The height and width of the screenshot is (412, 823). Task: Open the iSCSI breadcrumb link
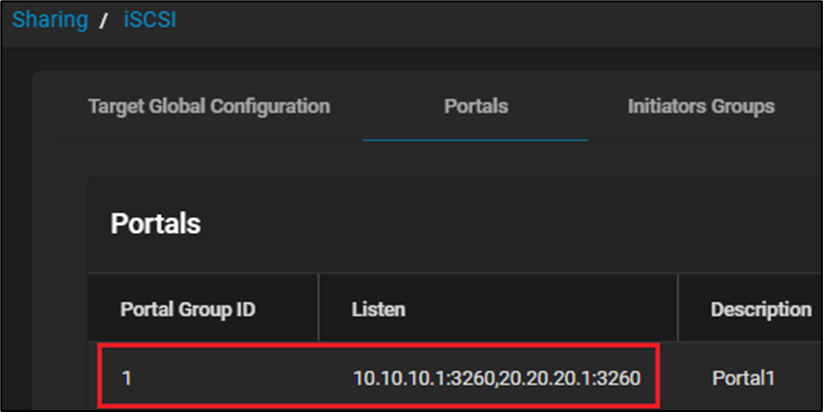click(x=148, y=20)
